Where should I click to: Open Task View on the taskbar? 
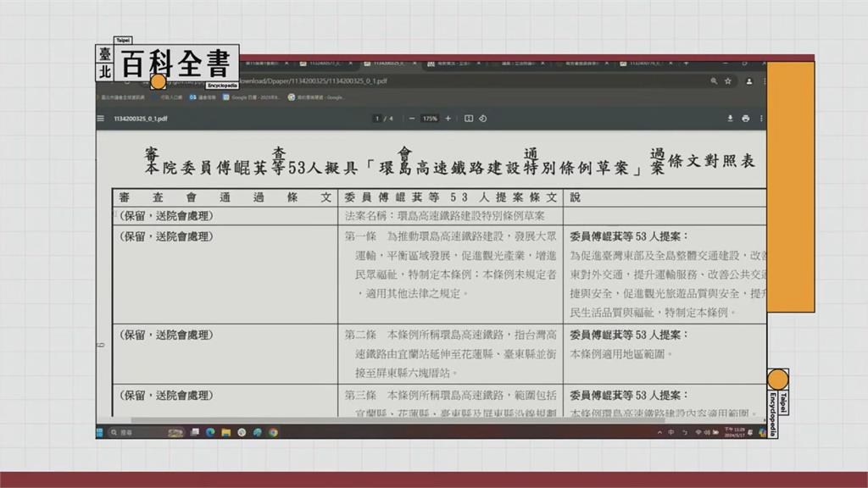coord(195,432)
